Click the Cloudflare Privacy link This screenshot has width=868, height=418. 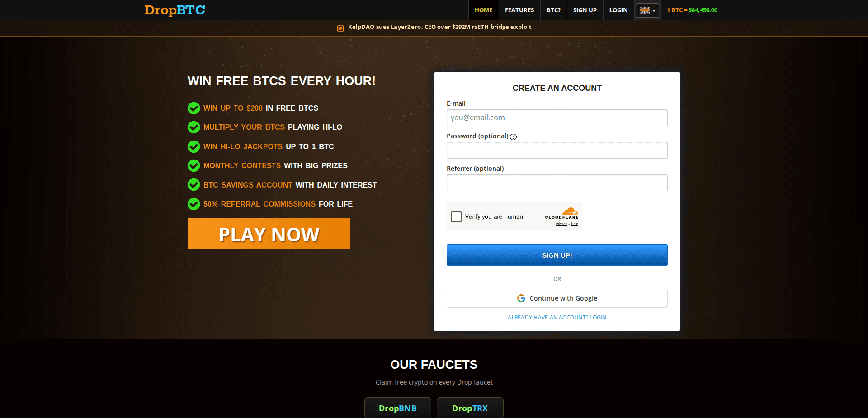pos(561,224)
